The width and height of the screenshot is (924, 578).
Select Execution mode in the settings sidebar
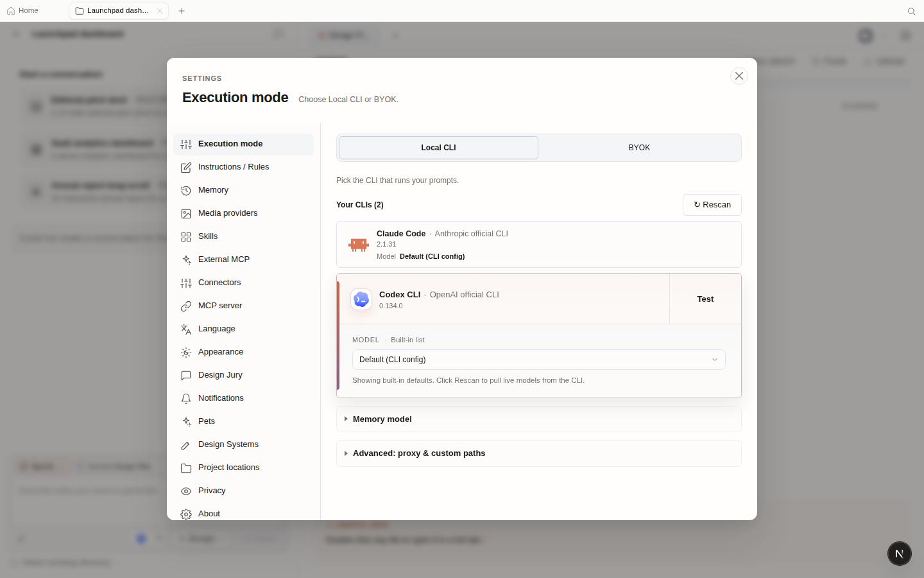[243, 144]
